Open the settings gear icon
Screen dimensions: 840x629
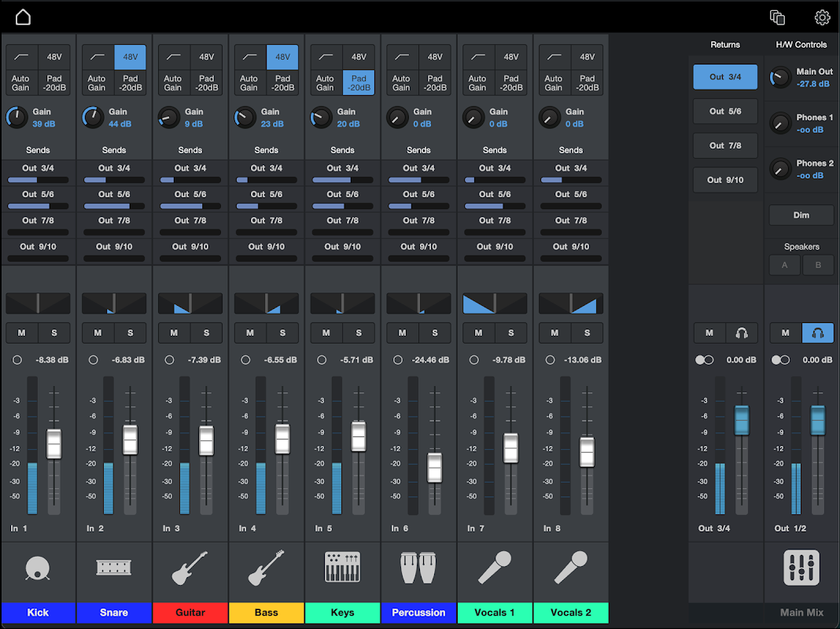[x=822, y=17]
